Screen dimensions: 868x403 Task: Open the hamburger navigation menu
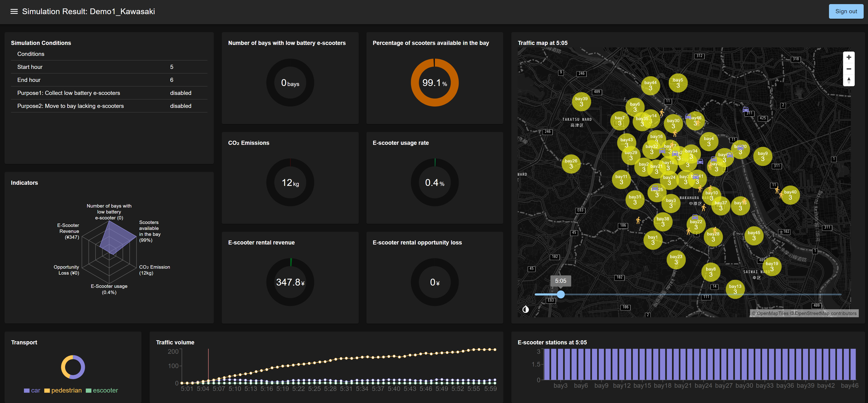click(14, 11)
